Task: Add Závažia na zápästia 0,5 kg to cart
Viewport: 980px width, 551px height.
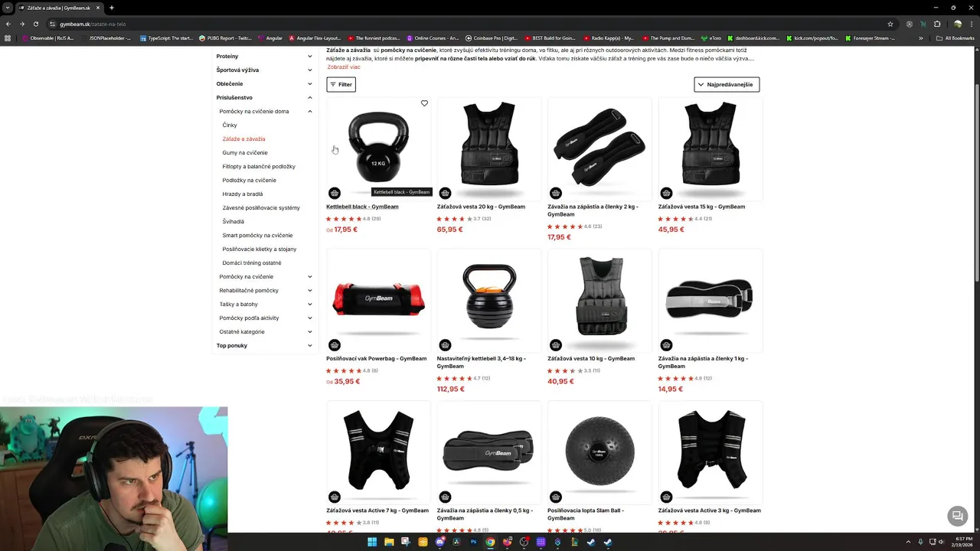Action: pos(445,497)
